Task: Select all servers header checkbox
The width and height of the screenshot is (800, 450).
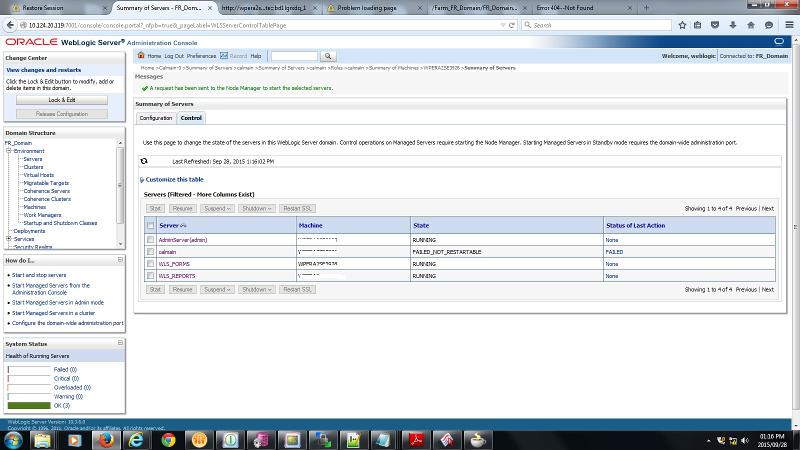Action: pos(151,226)
